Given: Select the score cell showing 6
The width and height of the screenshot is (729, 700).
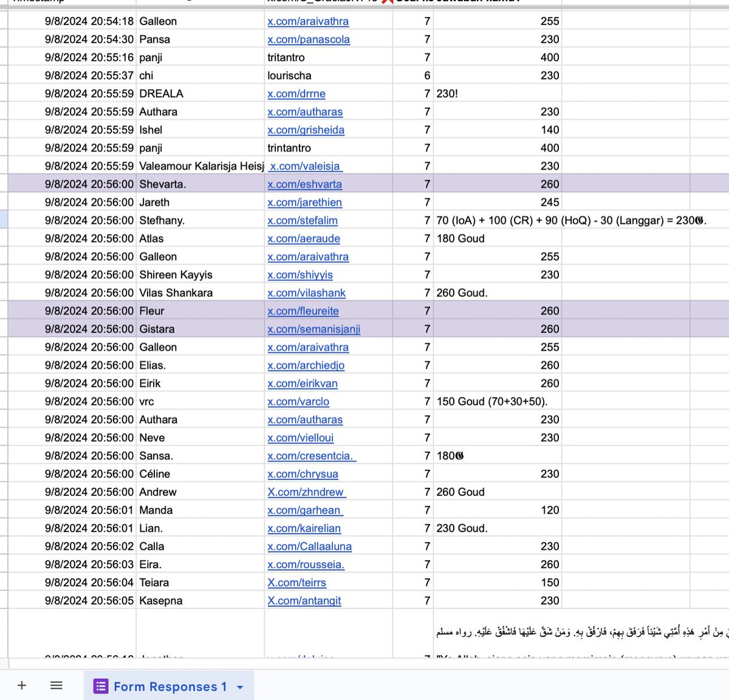Looking at the screenshot, I should pyautogui.click(x=413, y=75).
